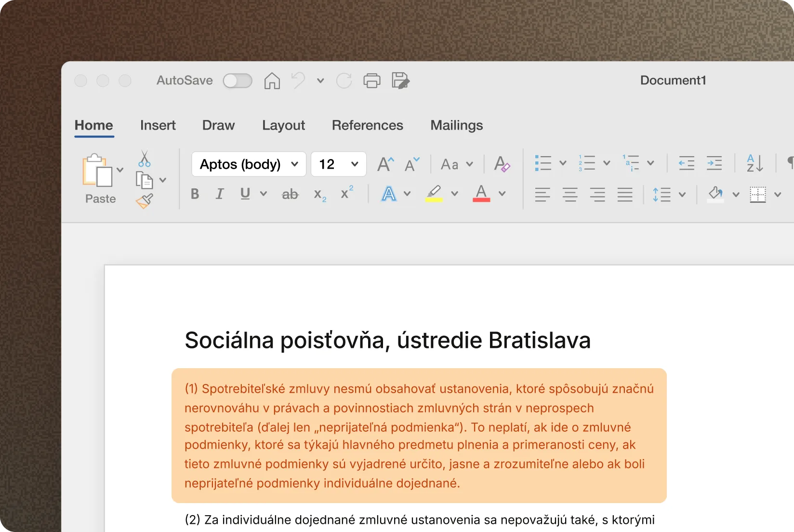Click paragraph (2) Za individuálne dojednané

(420, 520)
